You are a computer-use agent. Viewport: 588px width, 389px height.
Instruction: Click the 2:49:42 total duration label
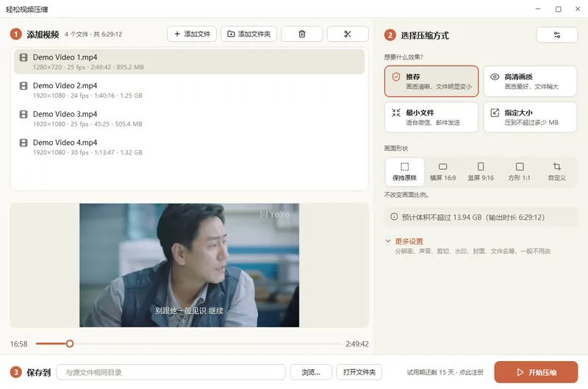(x=357, y=344)
